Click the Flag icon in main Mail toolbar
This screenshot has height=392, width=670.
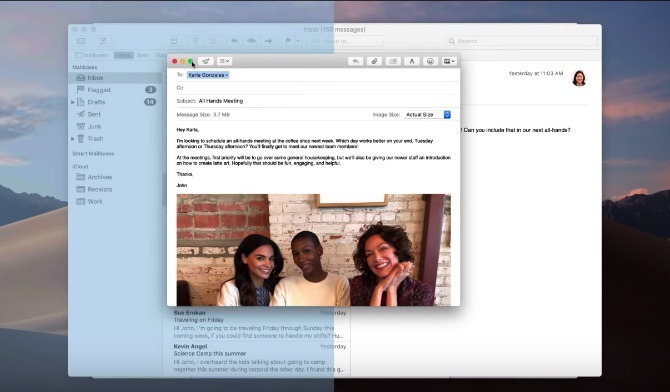(x=288, y=41)
